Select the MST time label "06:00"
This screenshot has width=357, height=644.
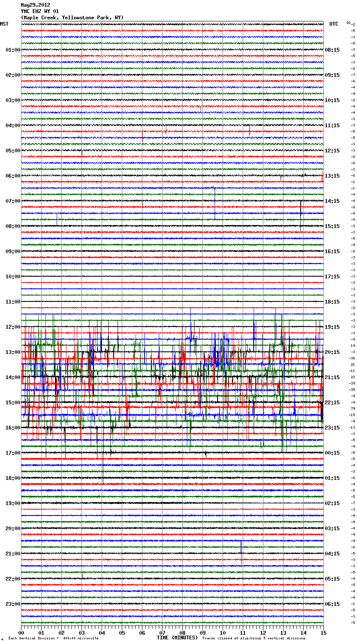point(13,176)
